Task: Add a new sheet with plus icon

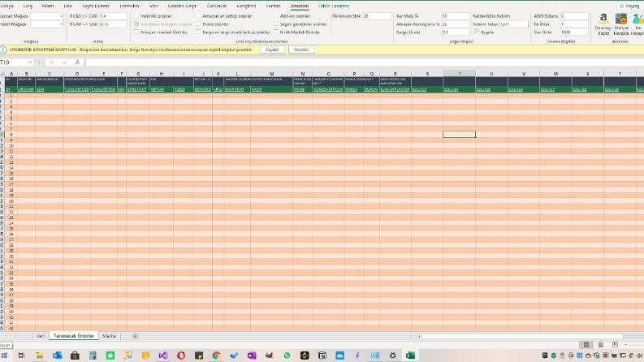Action: [135, 336]
